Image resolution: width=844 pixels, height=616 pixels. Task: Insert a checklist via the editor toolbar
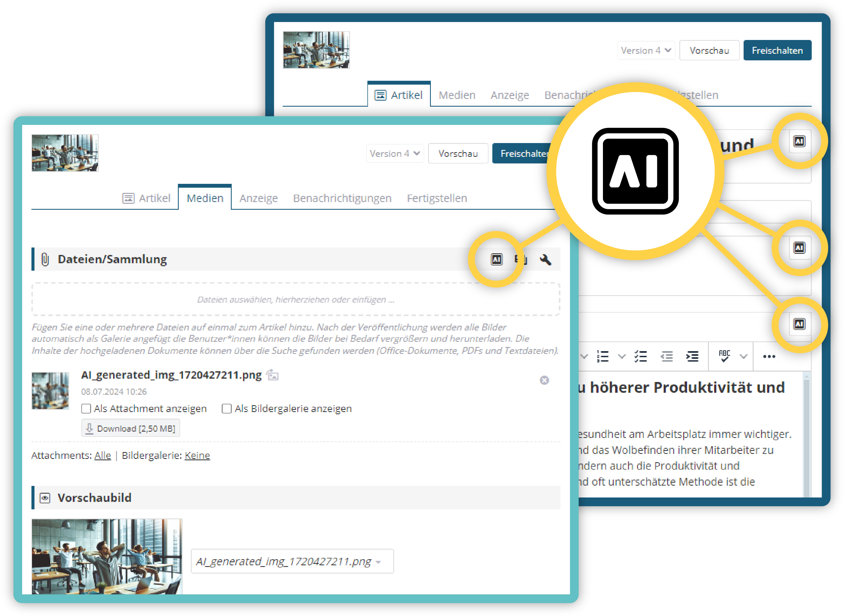pyautogui.click(x=640, y=356)
